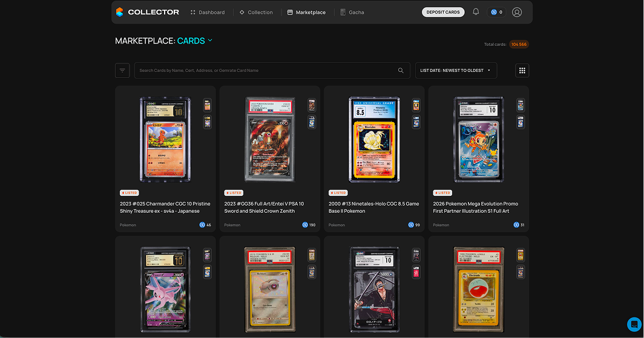Open the Mega Evolution Promo card image

point(479,140)
